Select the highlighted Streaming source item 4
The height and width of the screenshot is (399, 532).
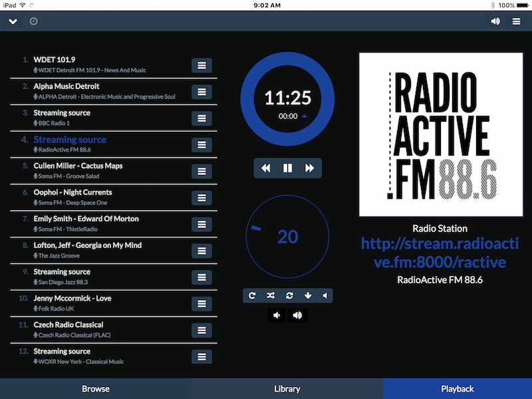tap(70, 140)
